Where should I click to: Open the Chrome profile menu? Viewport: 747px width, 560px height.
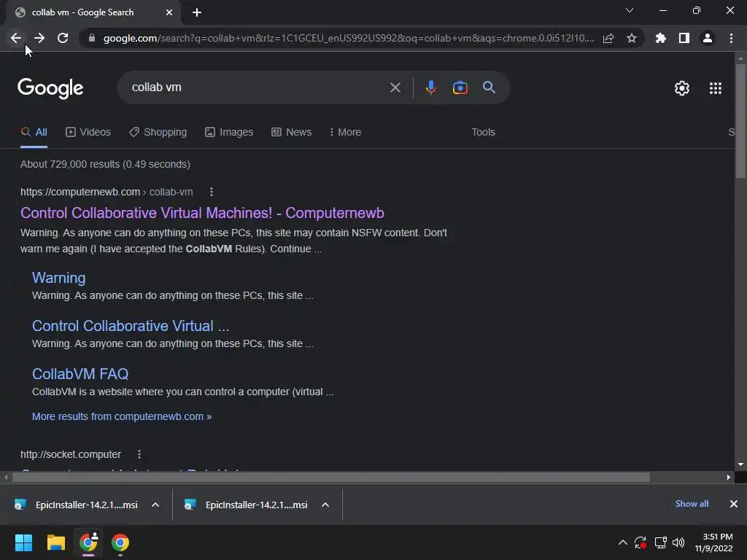point(708,38)
